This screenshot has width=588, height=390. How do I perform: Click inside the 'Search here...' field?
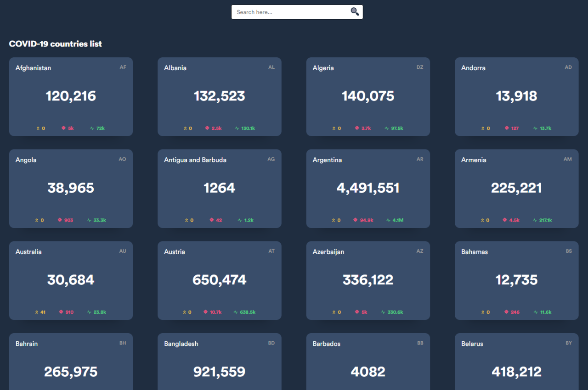click(290, 12)
